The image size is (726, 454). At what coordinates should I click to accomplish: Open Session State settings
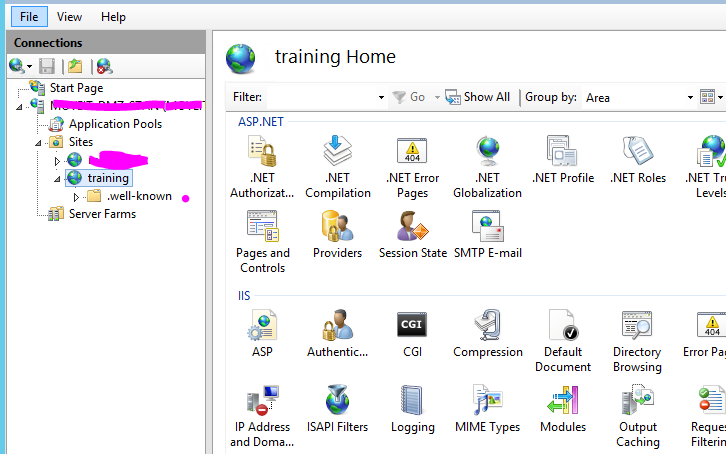(x=413, y=234)
